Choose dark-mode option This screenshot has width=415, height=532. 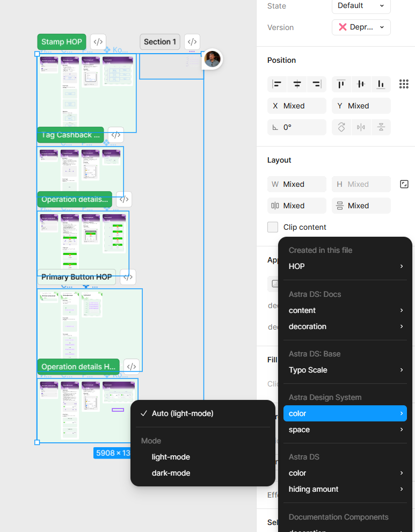[x=202, y=473]
